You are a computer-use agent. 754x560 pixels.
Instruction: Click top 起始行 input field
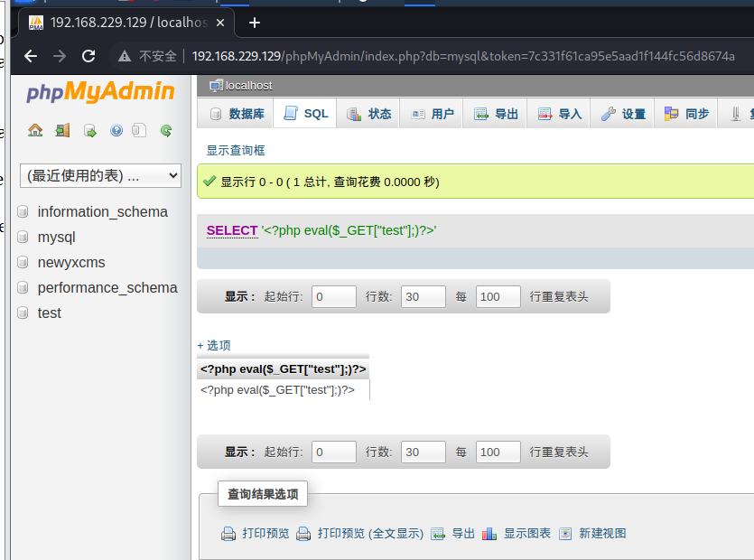tap(334, 296)
